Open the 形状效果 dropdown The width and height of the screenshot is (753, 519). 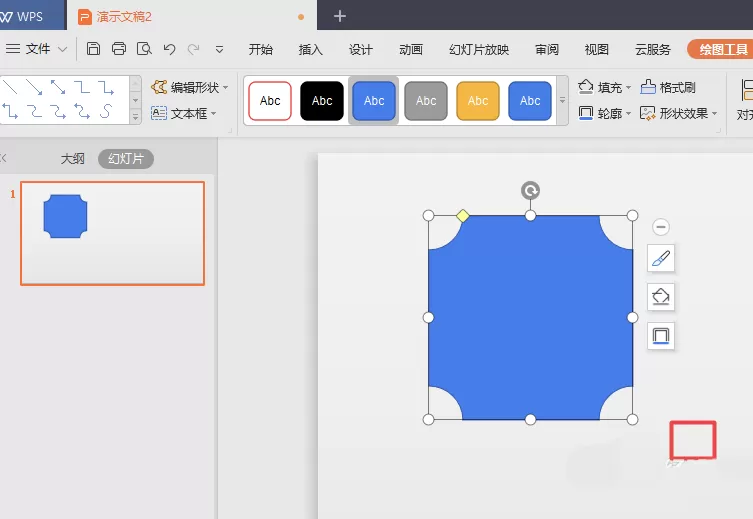pyautogui.click(x=678, y=114)
